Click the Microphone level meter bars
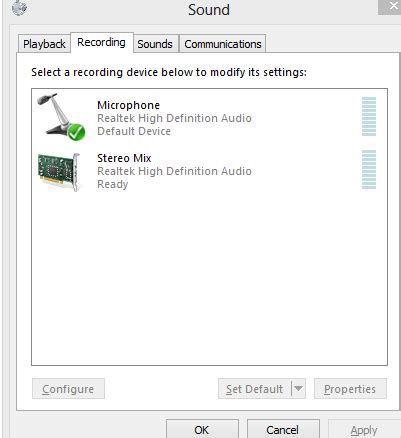 point(369,116)
